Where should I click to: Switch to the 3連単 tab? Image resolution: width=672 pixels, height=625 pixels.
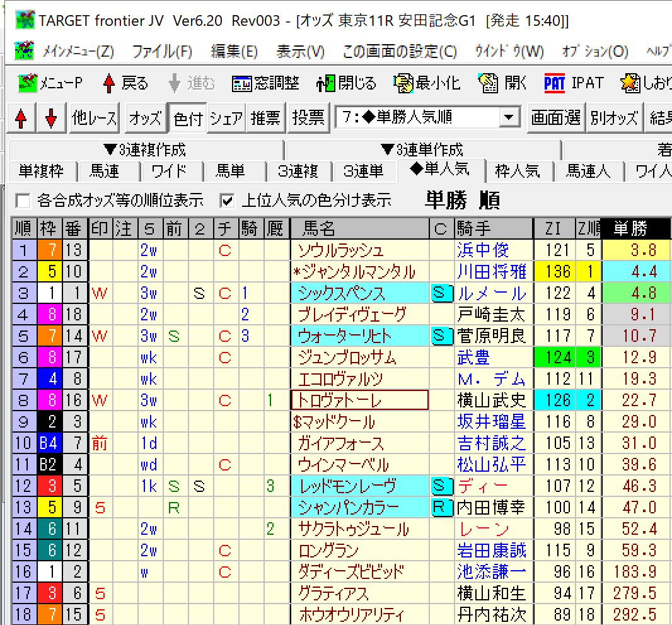click(364, 171)
